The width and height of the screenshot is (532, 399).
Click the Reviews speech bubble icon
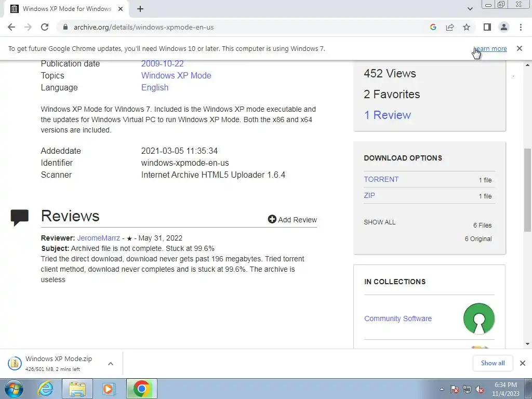tap(20, 218)
